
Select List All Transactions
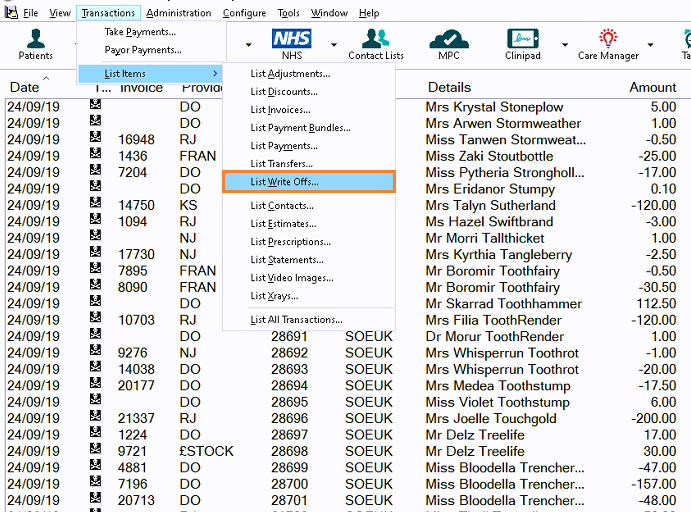pyautogui.click(x=296, y=320)
